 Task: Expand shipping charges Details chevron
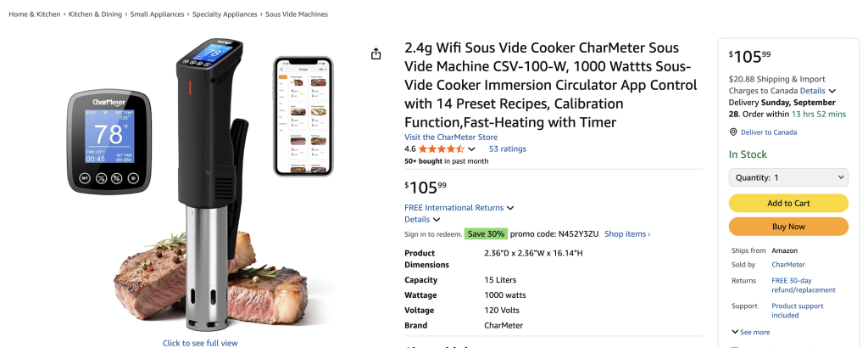coord(832,91)
